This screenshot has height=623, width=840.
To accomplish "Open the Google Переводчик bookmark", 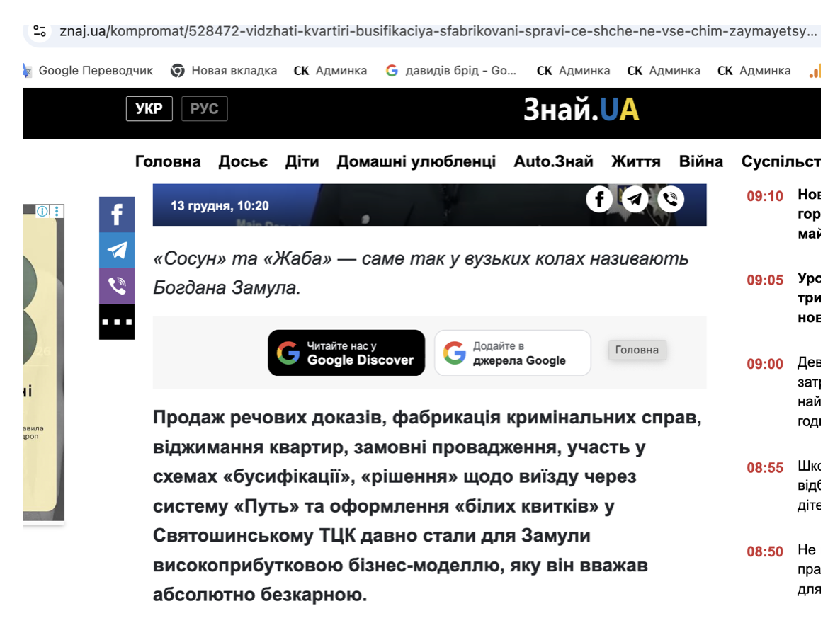I will (89, 70).
